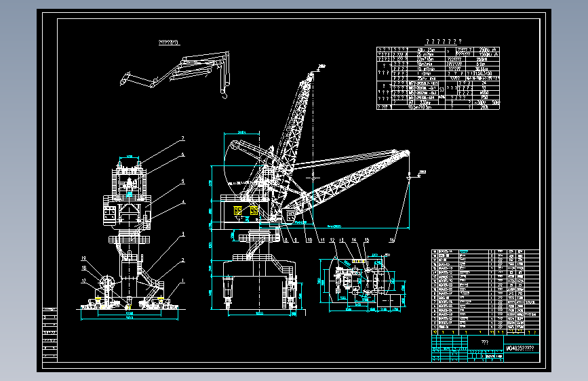Pick callout number 11 on the side view
The width and height of the screenshot is (588, 381).
[321, 241]
